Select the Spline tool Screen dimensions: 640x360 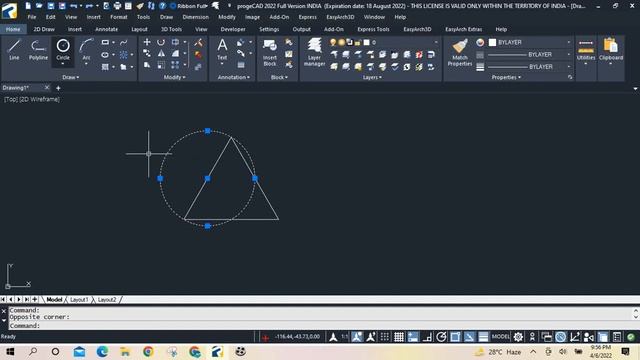click(123, 42)
